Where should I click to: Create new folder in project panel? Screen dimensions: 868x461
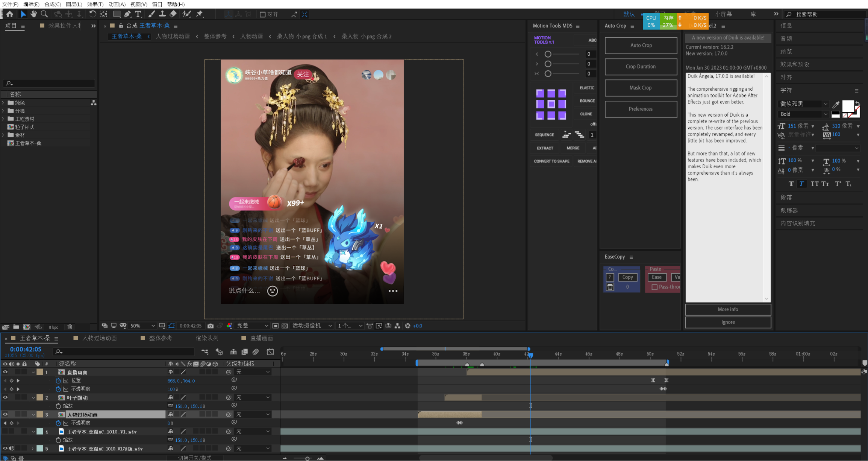tap(16, 327)
